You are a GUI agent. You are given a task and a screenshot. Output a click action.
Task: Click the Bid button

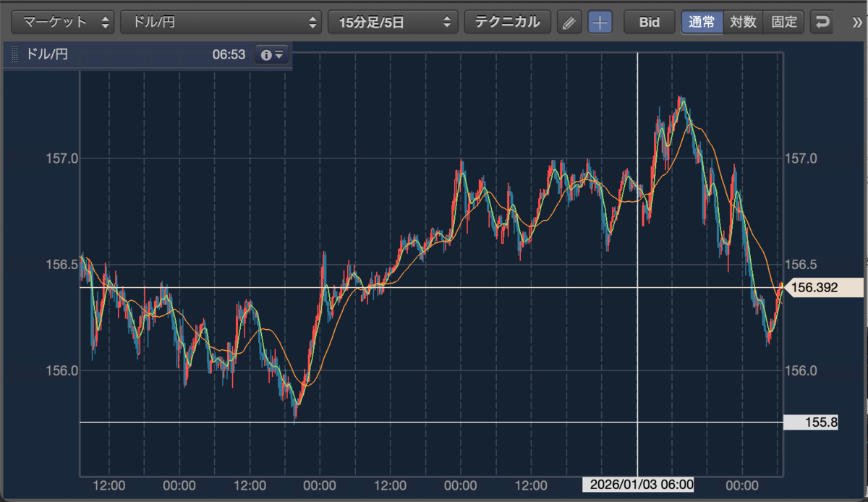pyautogui.click(x=650, y=22)
